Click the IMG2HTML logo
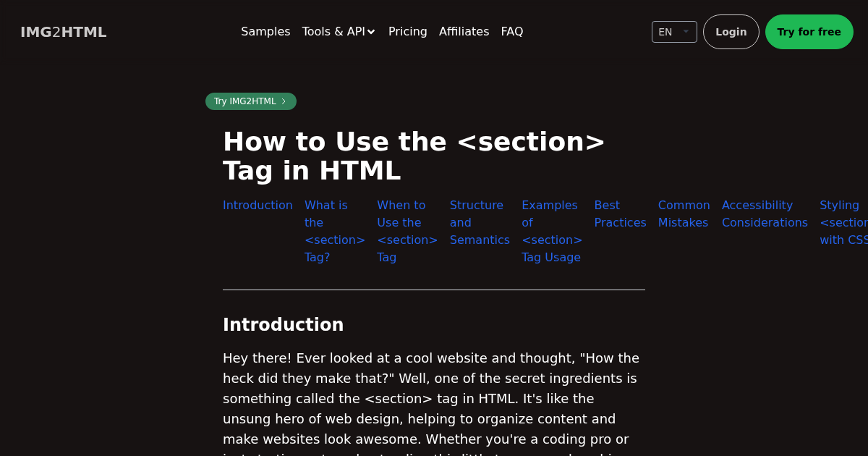 point(63,32)
